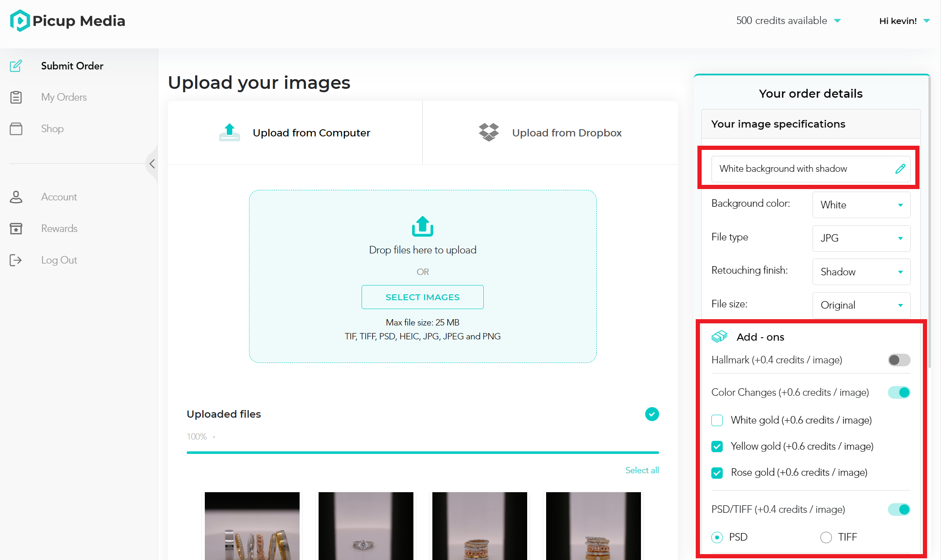Select the fourth uploaded ring stack thumbnail
The height and width of the screenshot is (560, 941).
tap(593, 526)
